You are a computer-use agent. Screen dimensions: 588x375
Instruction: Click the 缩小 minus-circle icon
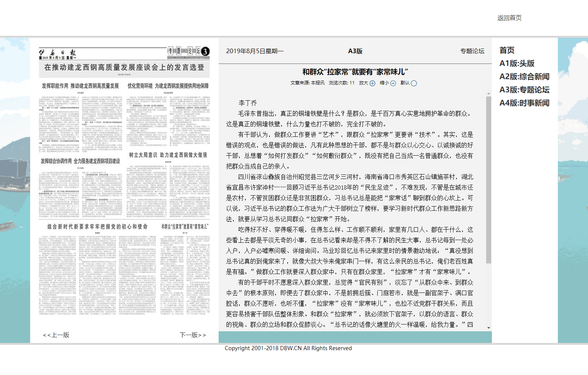(x=393, y=83)
